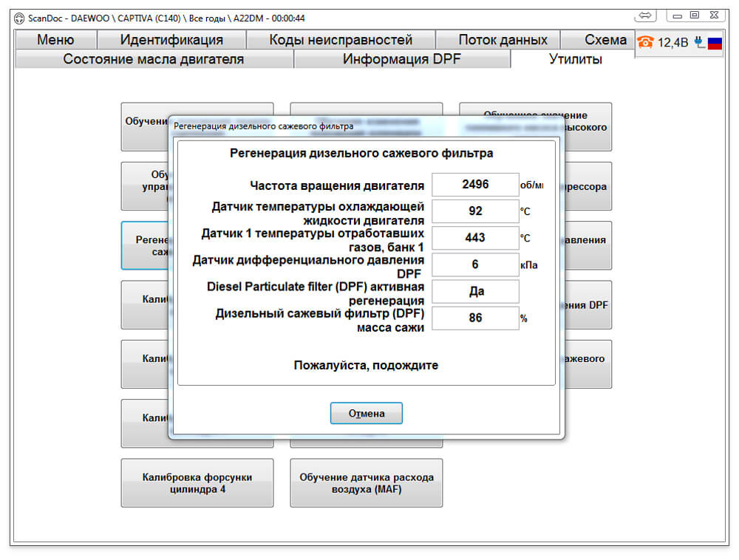Click the dialog title bar text
Viewport: 739px width, 560px height.
(264, 126)
